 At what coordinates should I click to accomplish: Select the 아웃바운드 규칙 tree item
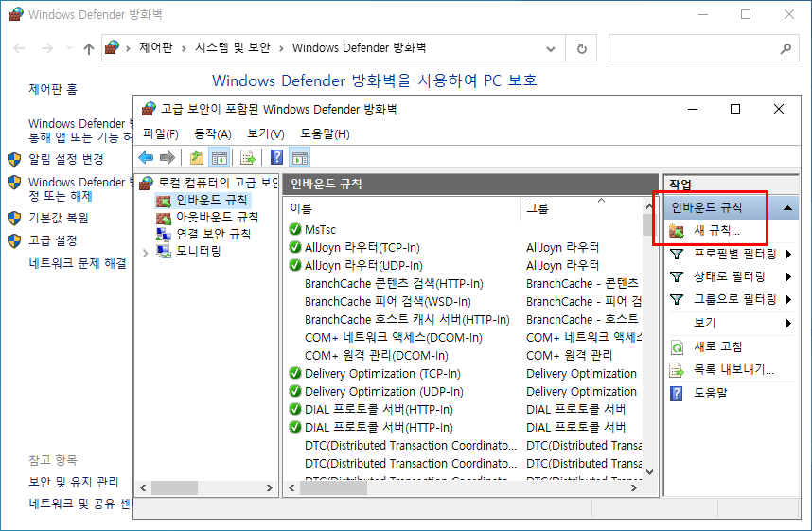pos(217,217)
